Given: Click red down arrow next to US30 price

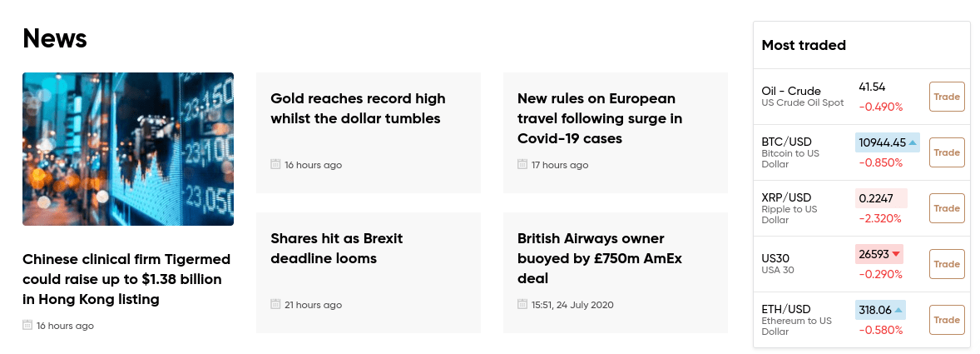Looking at the screenshot, I should pos(896,254).
